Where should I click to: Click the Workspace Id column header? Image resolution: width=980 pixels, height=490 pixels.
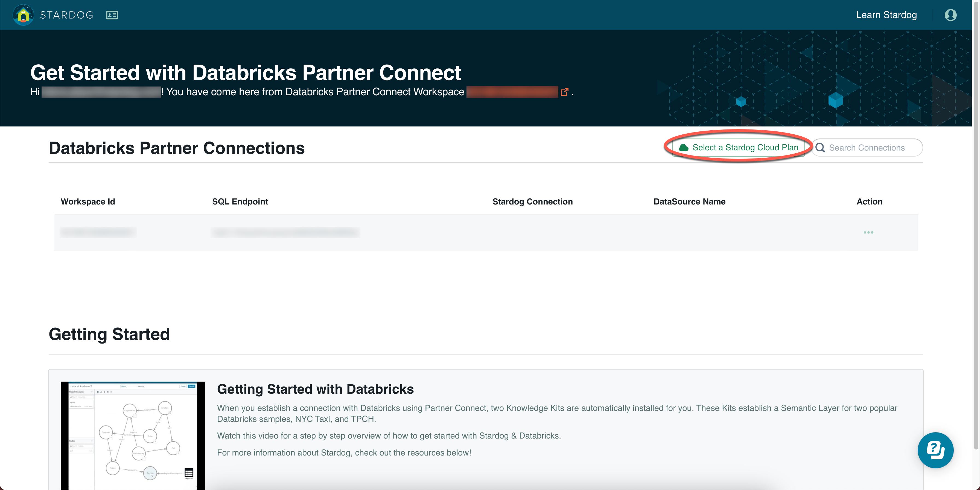(x=88, y=201)
